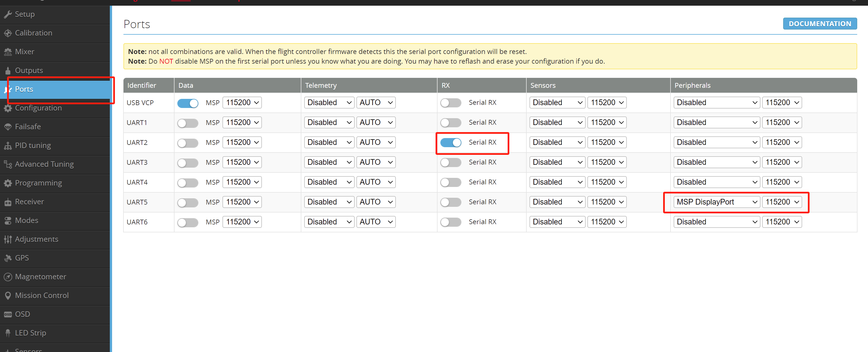Click the Telemetry column header
Viewport: 868px width, 352px height.
[x=369, y=86]
